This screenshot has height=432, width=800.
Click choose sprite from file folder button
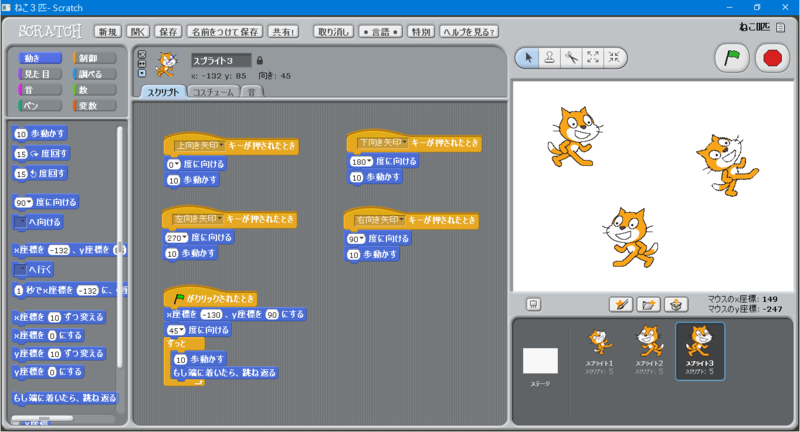pos(648,304)
